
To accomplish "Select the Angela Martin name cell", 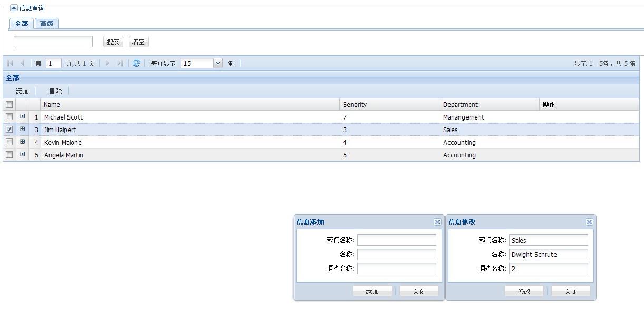I will click(x=190, y=155).
